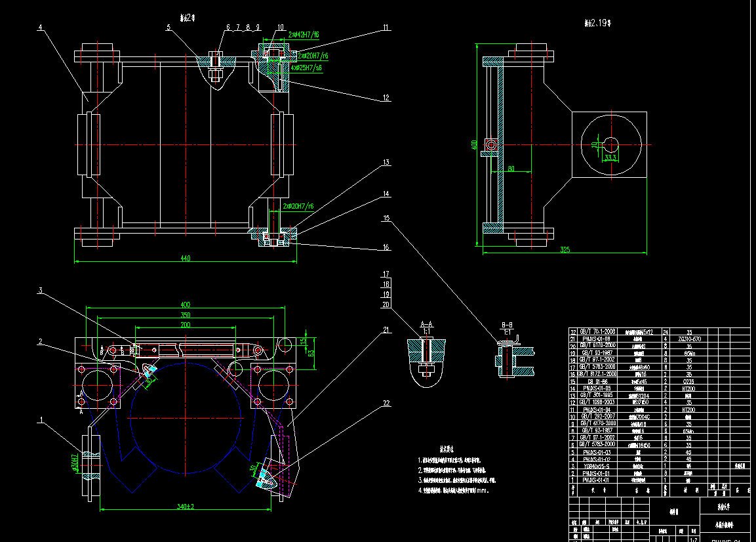Image resolution: width=756 pixels, height=542 pixels.
Task: Click the HT200 material in row 11
Action: point(689,409)
